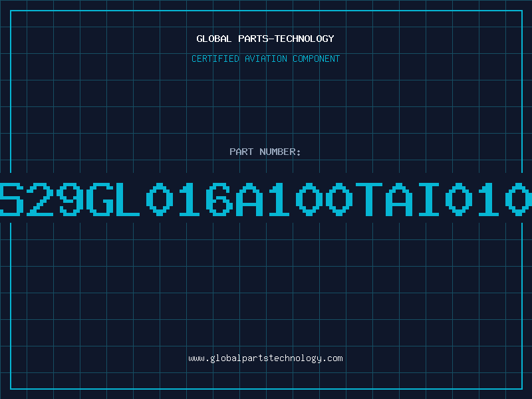
Task: Click the word NUMBER: in label
Action: click(x=280, y=152)
